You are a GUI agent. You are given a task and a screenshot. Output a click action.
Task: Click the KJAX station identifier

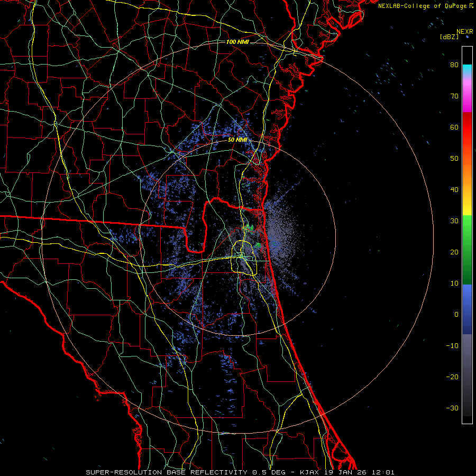pyautogui.click(x=310, y=472)
